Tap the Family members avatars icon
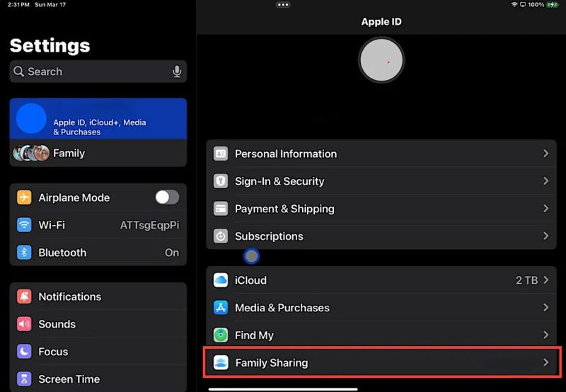This screenshot has height=392, width=566. pos(31,153)
